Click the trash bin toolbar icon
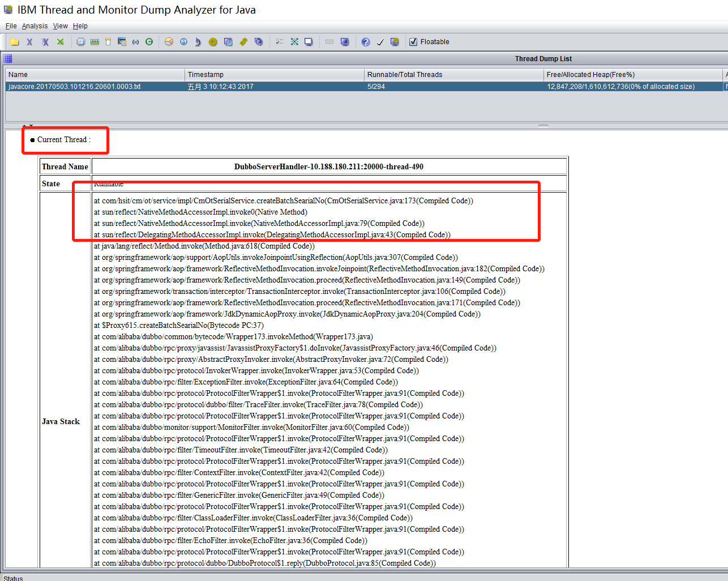 108,42
